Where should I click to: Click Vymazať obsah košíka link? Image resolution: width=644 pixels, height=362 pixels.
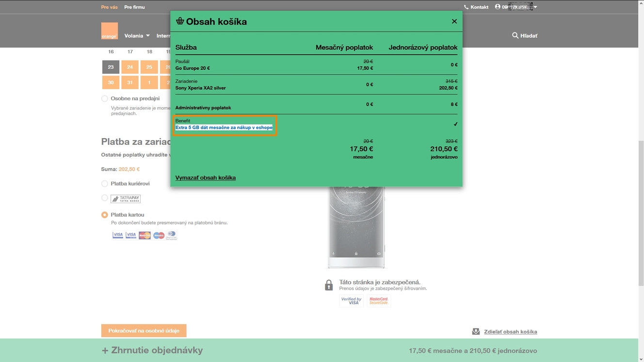(x=206, y=178)
